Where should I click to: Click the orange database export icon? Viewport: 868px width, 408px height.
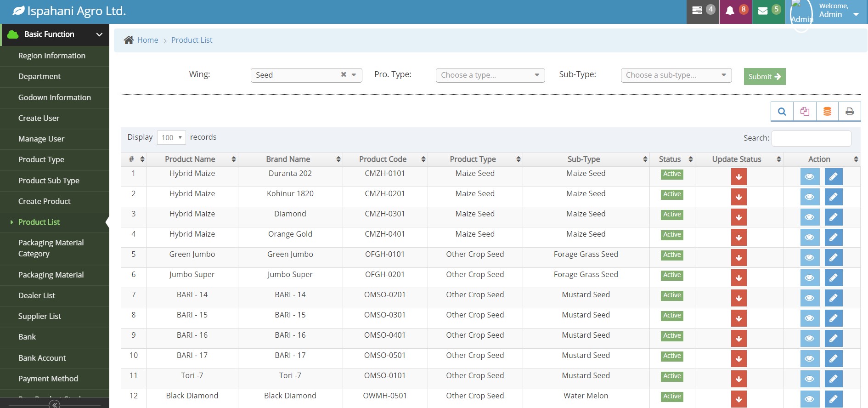(827, 112)
